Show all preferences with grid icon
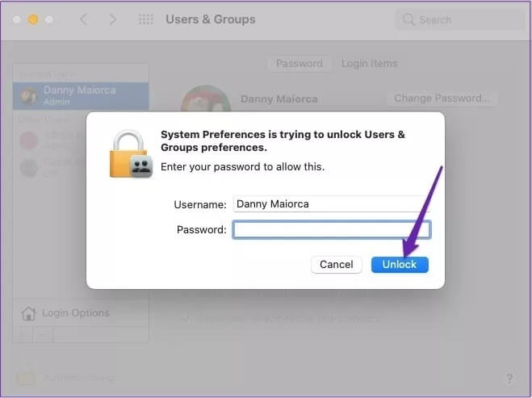 (x=146, y=19)
